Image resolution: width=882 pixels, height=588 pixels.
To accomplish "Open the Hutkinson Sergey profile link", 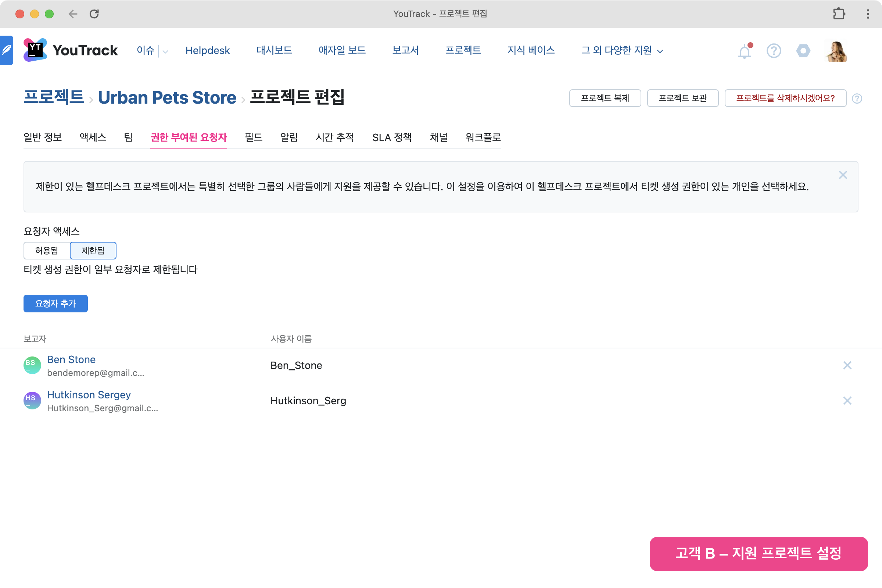I will (x=89, y=394).
